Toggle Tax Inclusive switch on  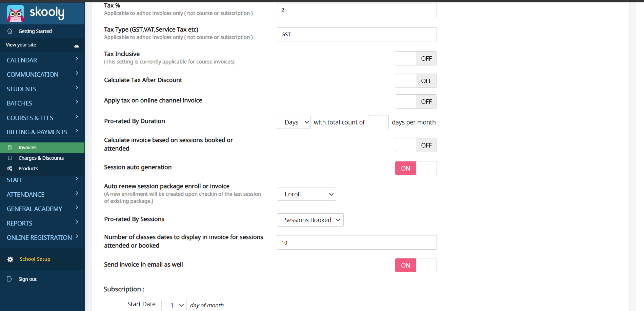point(416,59)
